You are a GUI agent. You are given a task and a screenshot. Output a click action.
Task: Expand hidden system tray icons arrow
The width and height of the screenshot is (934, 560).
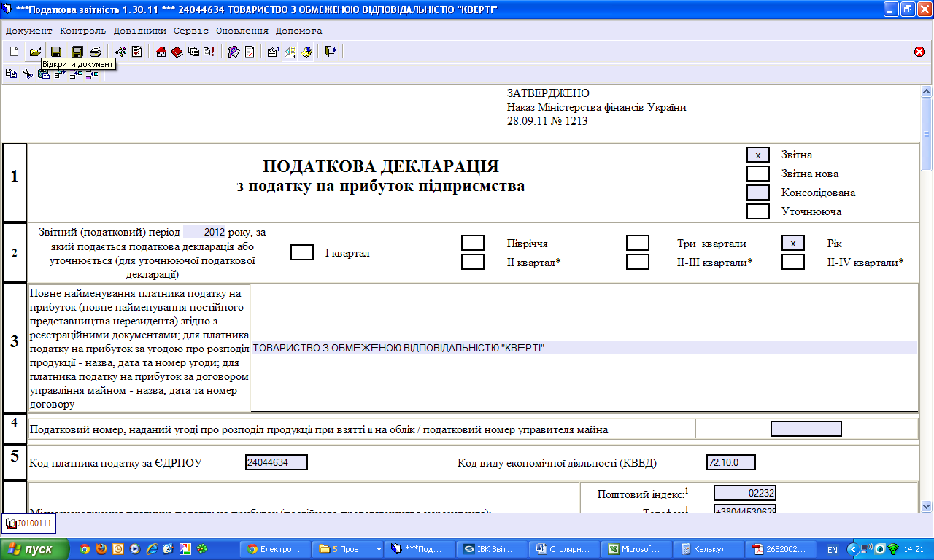point(852,549)
